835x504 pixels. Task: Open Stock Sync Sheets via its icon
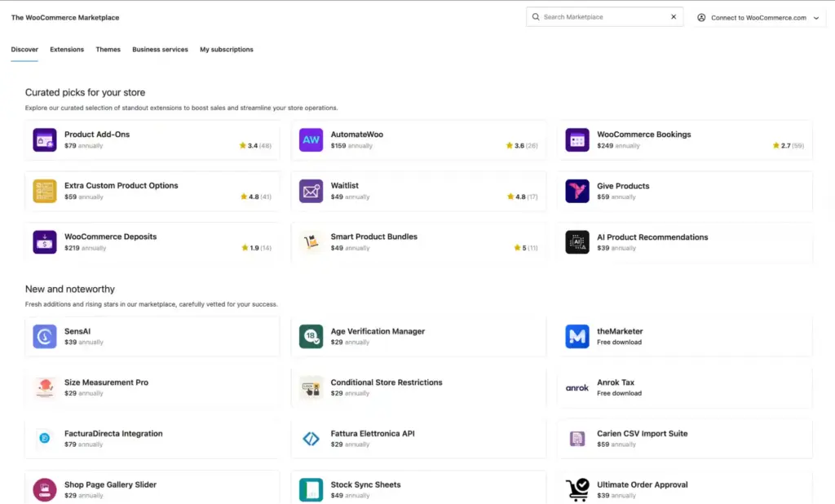311,489
